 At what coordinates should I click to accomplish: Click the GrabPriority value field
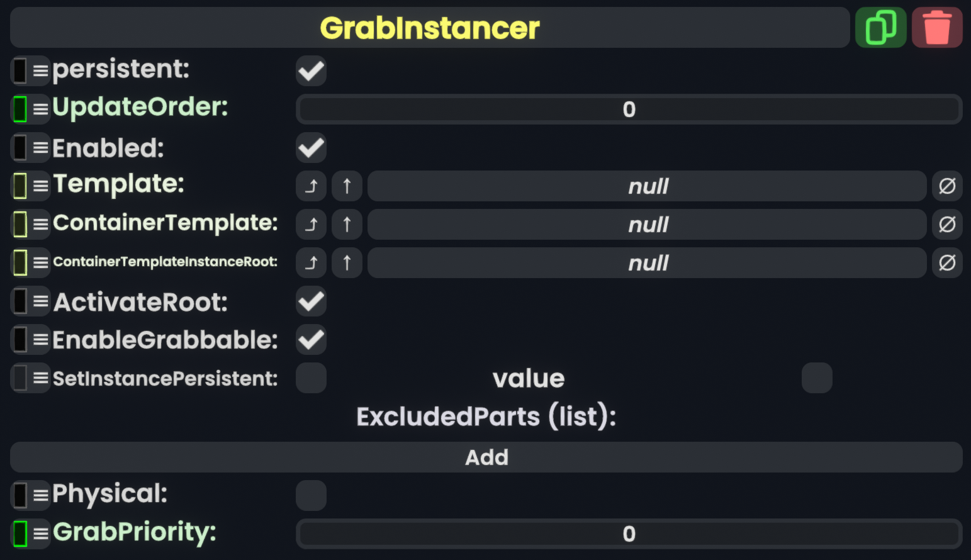point(629,534)
